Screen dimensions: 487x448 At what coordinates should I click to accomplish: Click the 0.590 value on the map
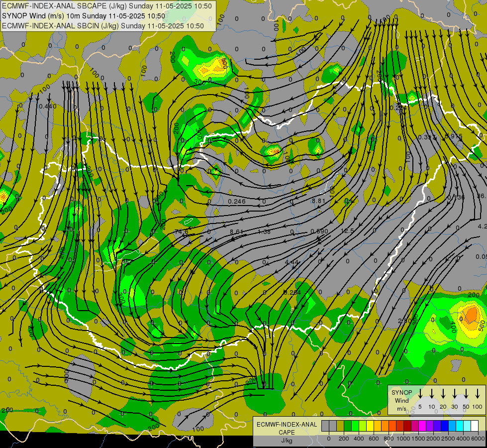[319, 231]
